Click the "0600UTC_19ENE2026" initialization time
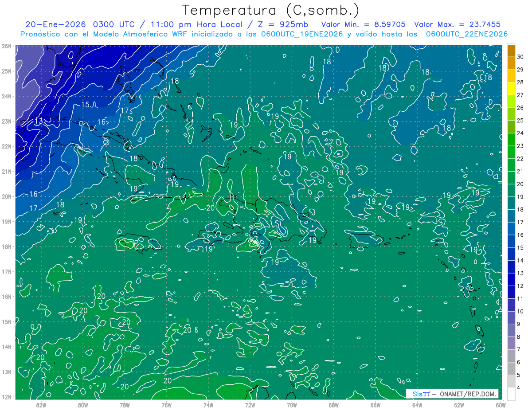The image size is (532, 411). click(302, 34)
